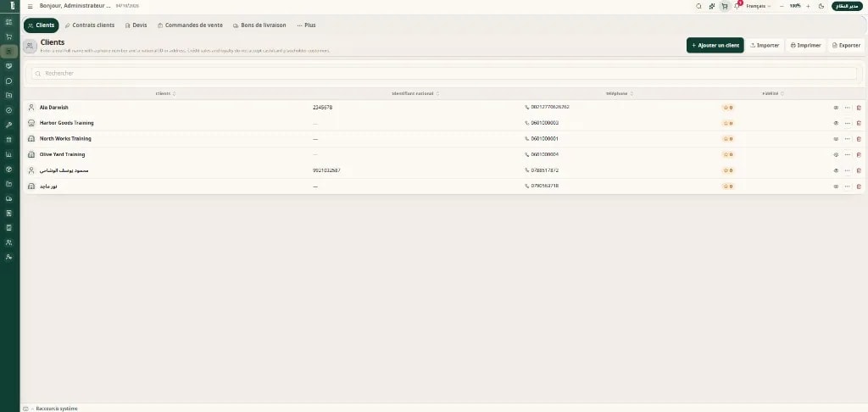Delete the client with phone 0788517872
Viewport: 868px width, 412px height.
click(859, 170)
